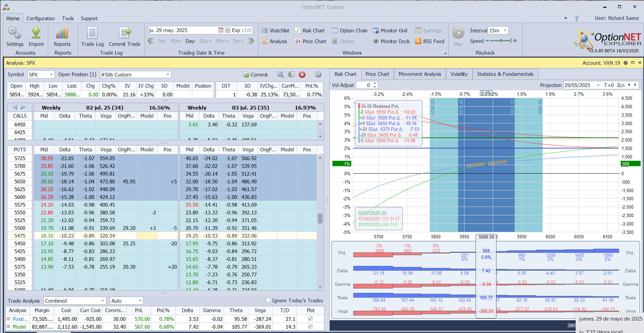Click the red delete position icon
This screenshot has width=644, height=333.
pos(302,74)
